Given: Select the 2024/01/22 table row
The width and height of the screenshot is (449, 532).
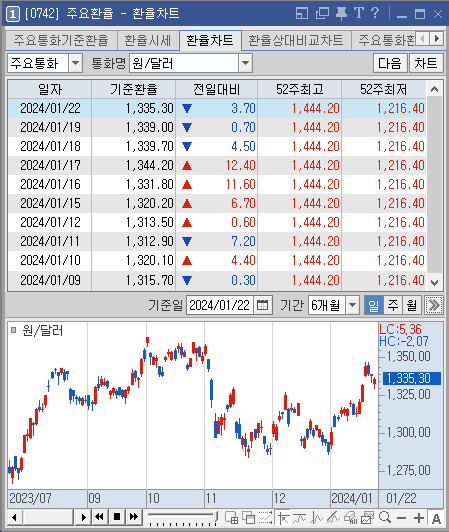Looking at the screenshot, I should pos(217,108).
